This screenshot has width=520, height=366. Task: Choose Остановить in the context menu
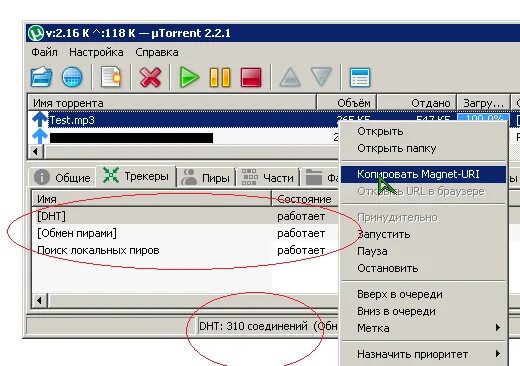(423, 268)
